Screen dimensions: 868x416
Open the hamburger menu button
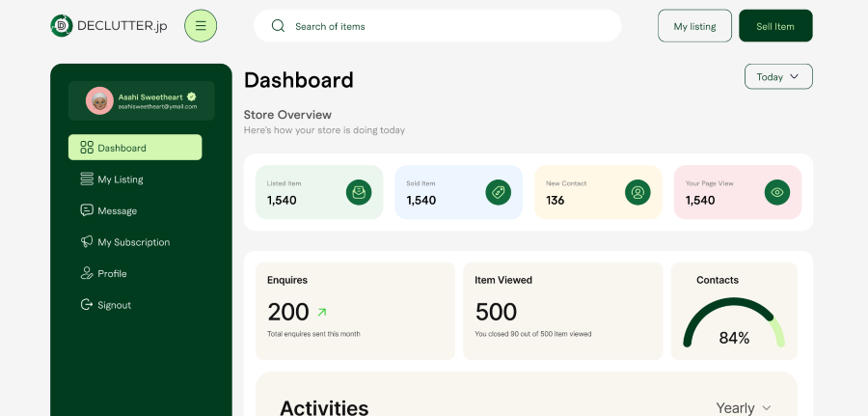coord(201,25)
